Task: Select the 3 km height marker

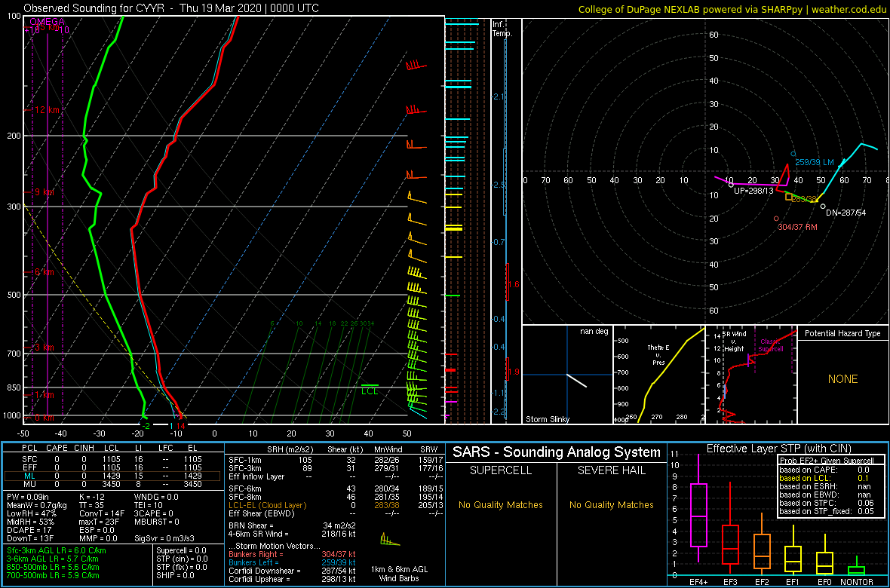Action: click(44, 348)
